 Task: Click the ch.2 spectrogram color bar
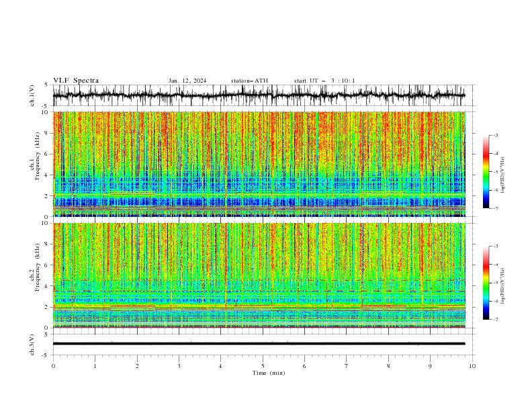[486, 283]
